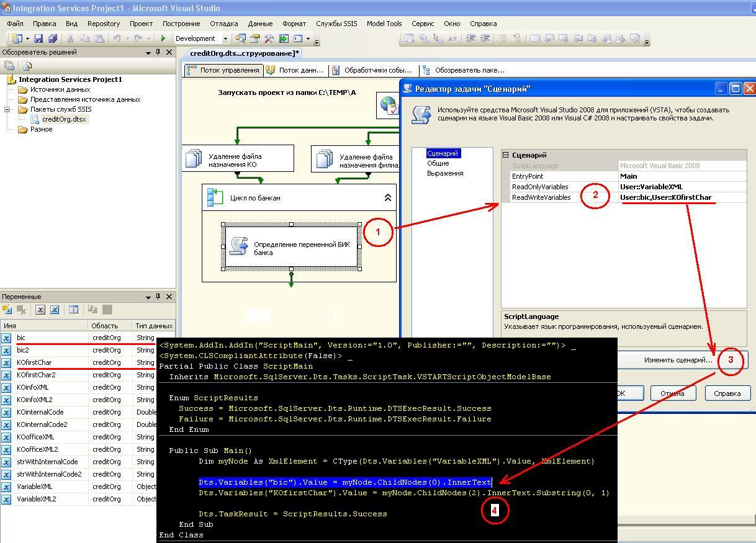The width and height of the screenshot is (756, 543).
Task: Open the Toolbox (hammer and wrench) icon
Action: coord(269,38)
